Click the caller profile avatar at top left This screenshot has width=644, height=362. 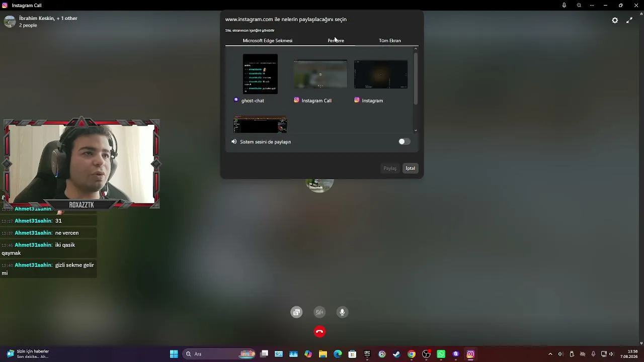[x=10, y=22]
